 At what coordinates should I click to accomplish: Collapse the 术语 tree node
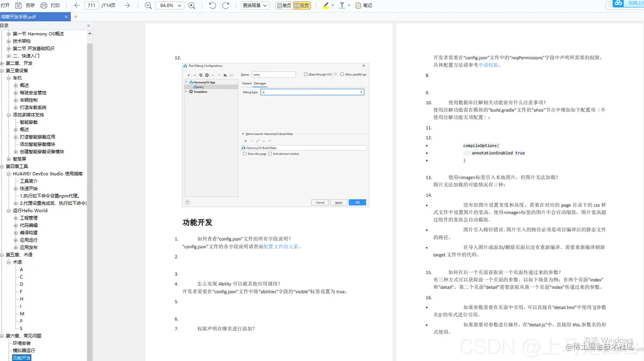coord(9,262)
